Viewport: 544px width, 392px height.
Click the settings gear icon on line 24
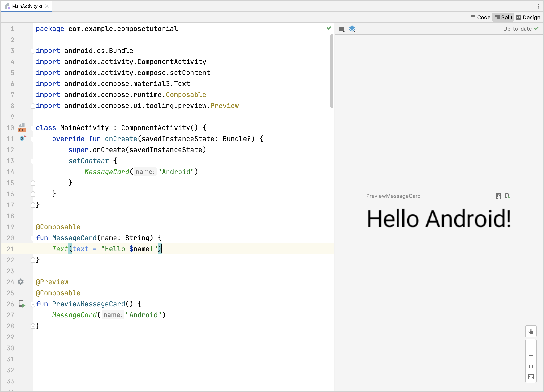tap(22, 282)
